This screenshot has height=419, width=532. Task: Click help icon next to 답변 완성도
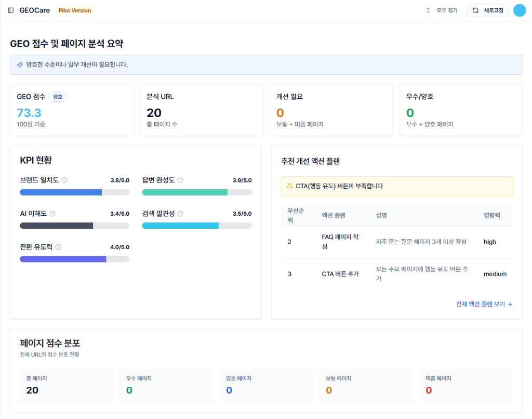click(180, 180)
